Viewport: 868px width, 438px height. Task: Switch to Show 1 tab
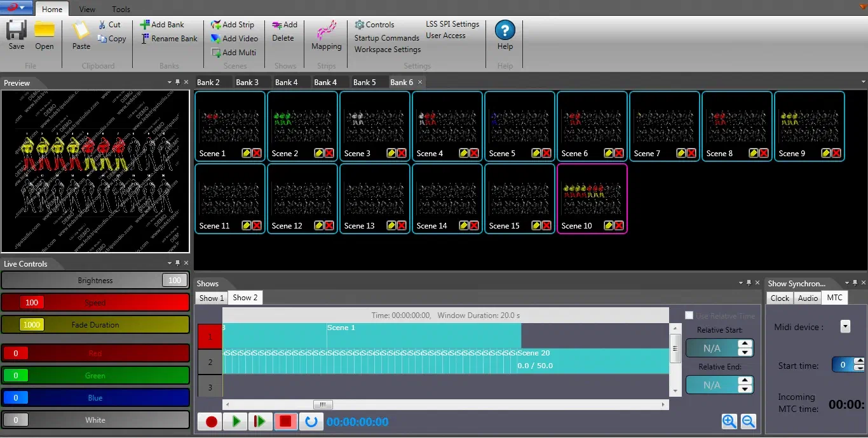click(212, 298)
